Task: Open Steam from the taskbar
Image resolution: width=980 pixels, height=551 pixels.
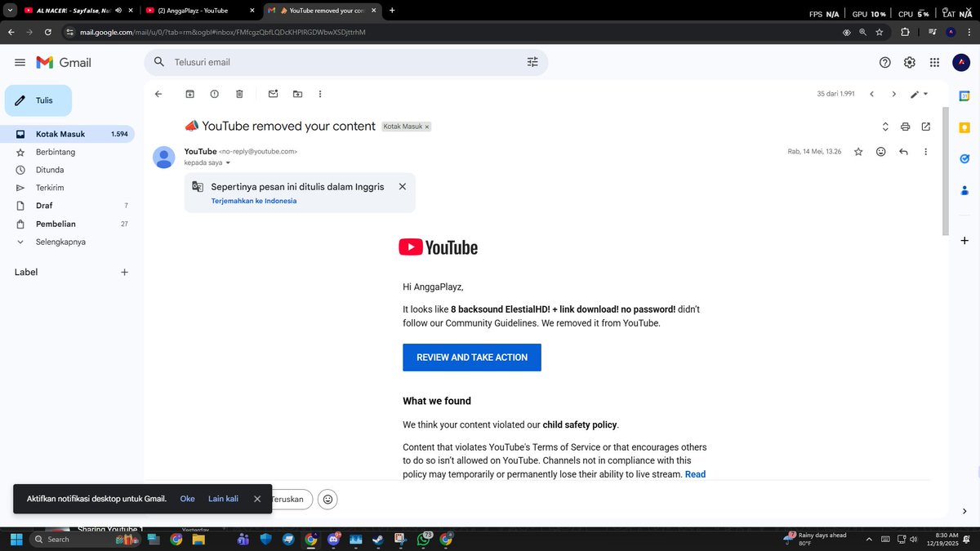Action: pyautogui.click(x=377, y=540)
